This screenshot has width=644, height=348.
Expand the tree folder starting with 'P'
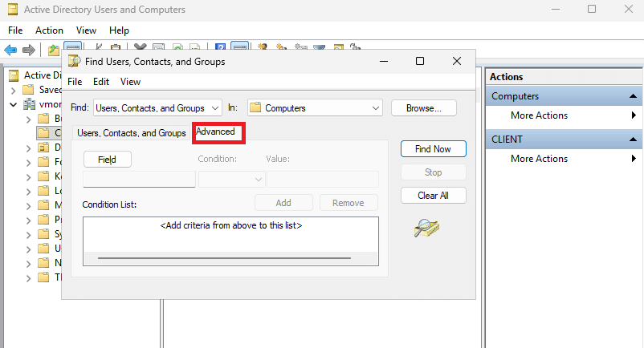pos(28,221)
